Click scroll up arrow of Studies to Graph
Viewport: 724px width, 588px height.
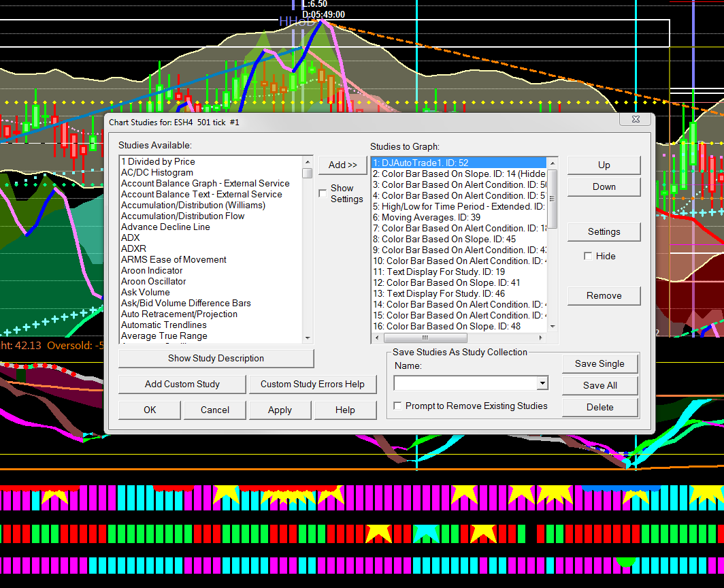[x=553, y=163]
